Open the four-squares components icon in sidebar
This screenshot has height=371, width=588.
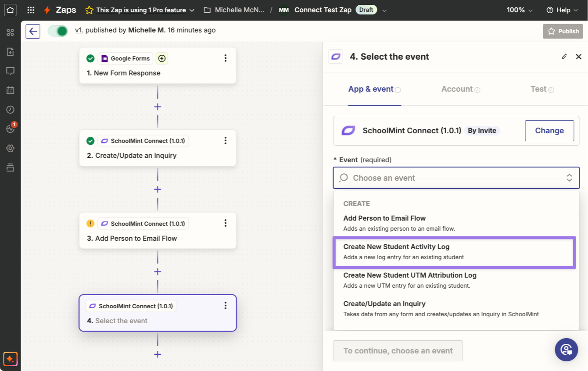click(x=10, y=32)
